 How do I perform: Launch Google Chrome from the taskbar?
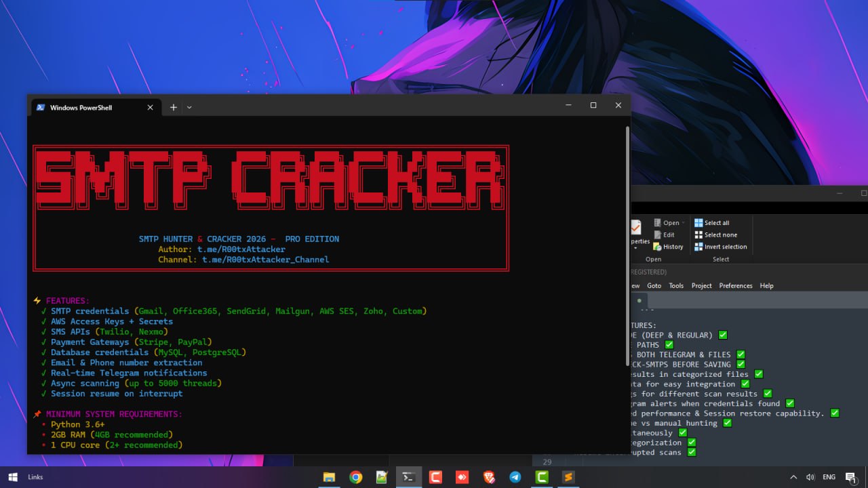pos(355,477)
